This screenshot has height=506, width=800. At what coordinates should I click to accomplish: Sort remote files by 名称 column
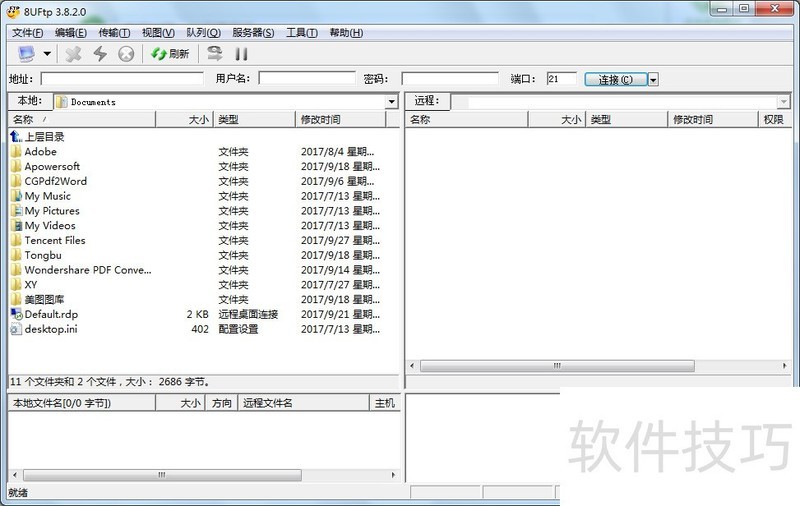(x=466, y=119)
